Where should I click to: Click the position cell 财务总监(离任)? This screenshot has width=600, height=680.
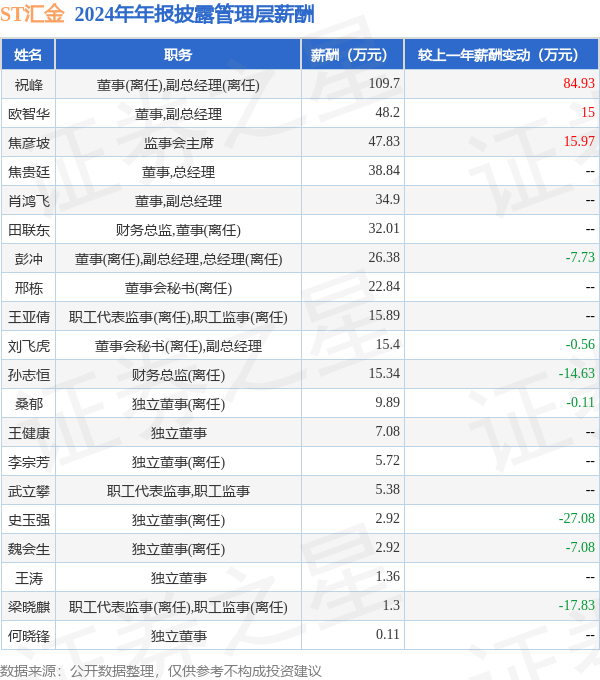click(x=179, y=376)
